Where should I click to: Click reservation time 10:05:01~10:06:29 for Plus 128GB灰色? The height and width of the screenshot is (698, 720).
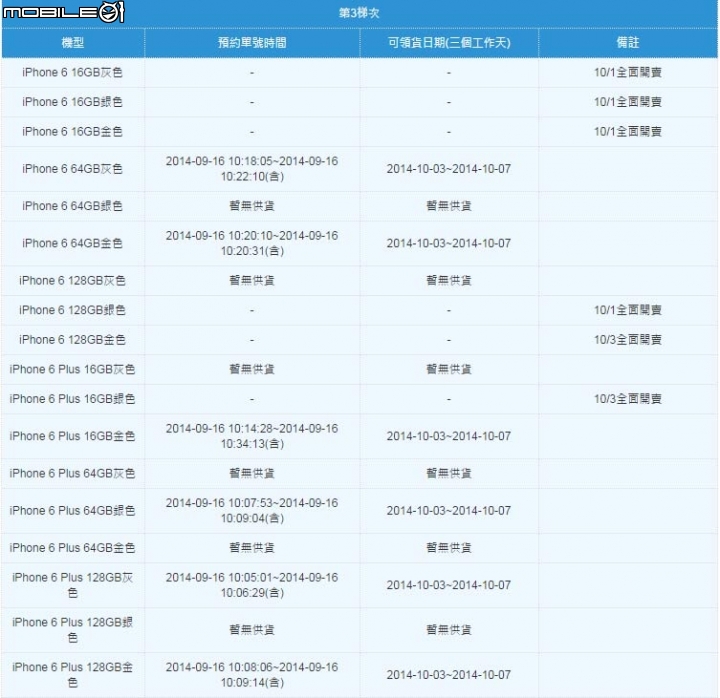coord(252,585)
